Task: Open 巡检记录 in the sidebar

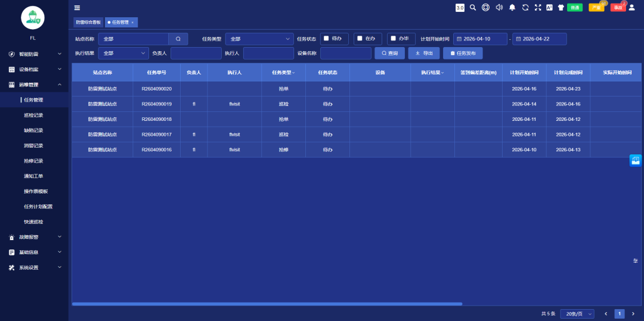Action: click(33, 115)
